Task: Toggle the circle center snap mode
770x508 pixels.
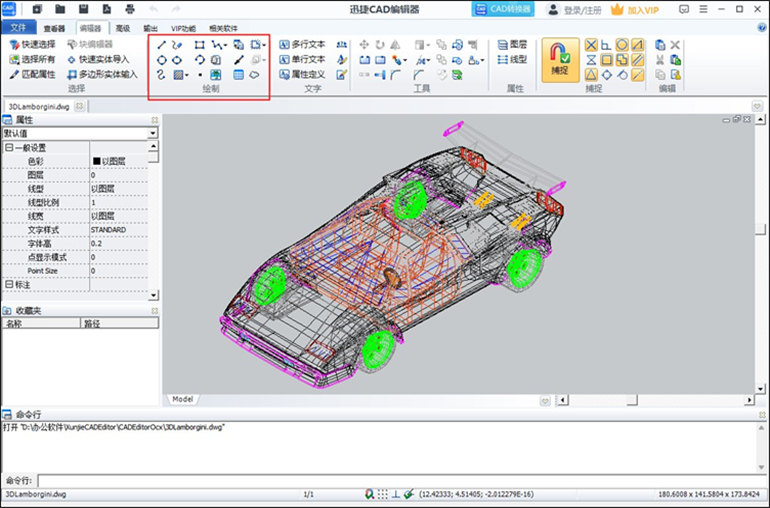Action: tap(622, 45)
